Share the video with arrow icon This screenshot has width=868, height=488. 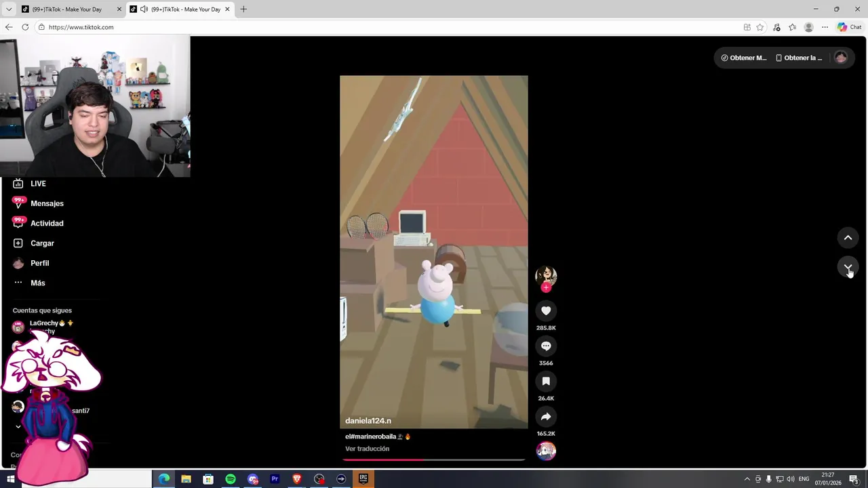pos(546,416)
